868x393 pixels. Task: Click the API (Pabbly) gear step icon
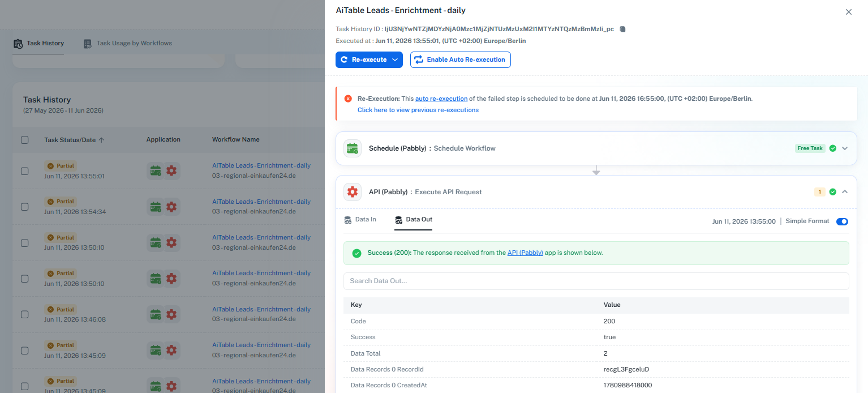(x=353, y=192)
